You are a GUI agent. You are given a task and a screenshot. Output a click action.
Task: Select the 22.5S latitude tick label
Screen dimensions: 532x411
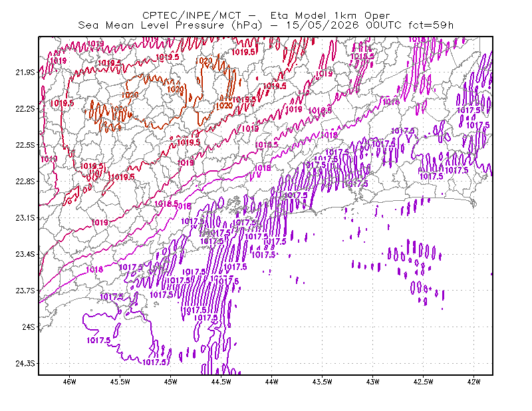coord(25,145)
